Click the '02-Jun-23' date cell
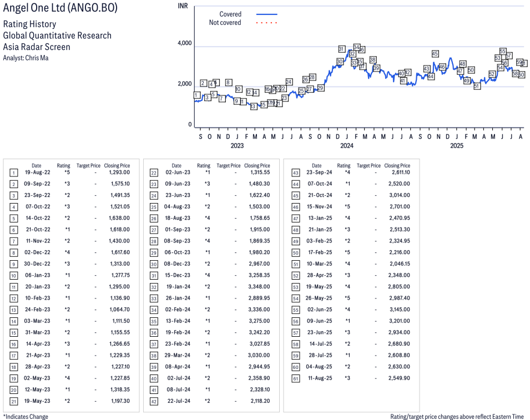The width and height of the screenshot is (530, 420). coord(178,173)
